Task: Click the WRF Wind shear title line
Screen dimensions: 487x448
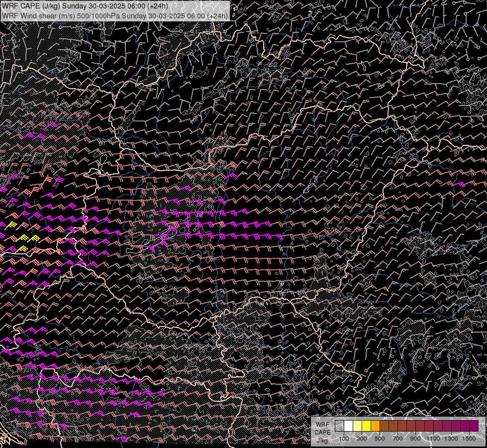Action: coord(115,15)
